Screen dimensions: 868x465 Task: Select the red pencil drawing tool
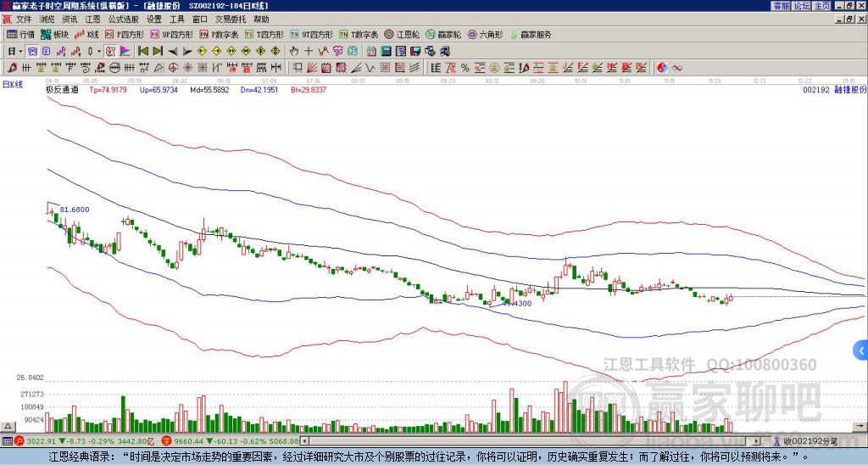click(12, 68)
